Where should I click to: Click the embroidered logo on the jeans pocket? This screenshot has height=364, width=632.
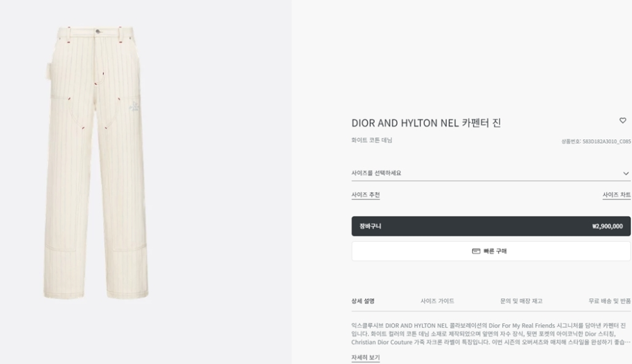[x=134, y=107]
